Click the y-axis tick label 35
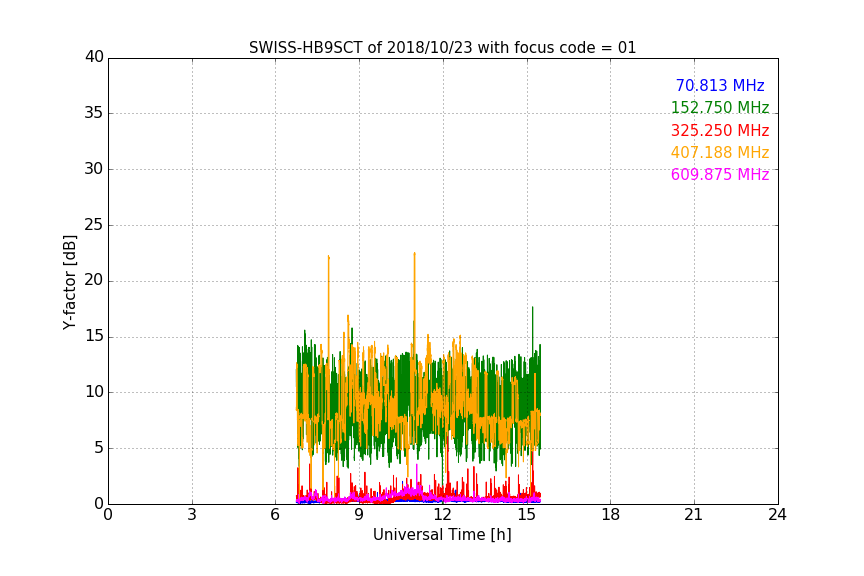The width and height of the screenshot is (864, 576). [94, 113]
